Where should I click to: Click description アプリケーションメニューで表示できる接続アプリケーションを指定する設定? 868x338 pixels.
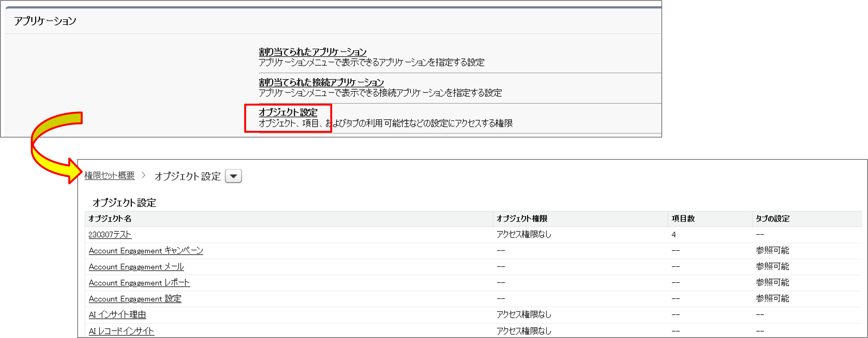tap(380, 93)
